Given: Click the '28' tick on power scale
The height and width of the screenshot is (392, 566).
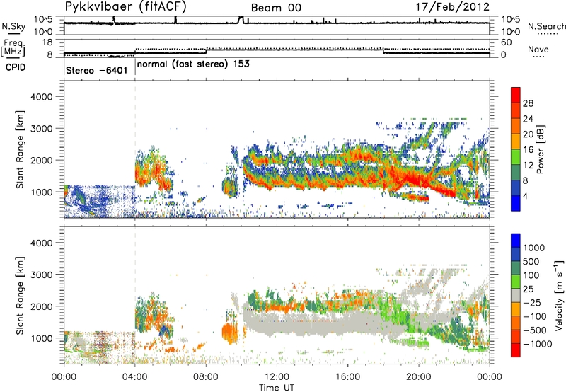Looking at the screenshot, I should 528,103.
